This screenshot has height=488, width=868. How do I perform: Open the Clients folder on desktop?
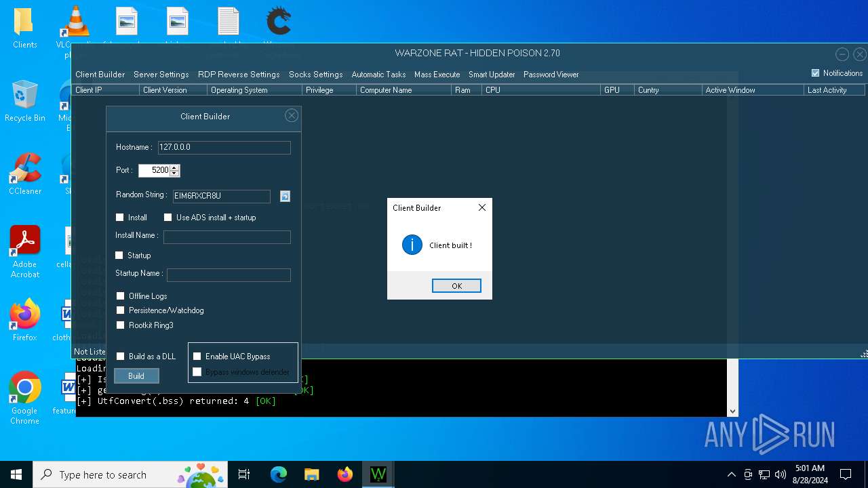pyautogui.click(x=24, y=28)
